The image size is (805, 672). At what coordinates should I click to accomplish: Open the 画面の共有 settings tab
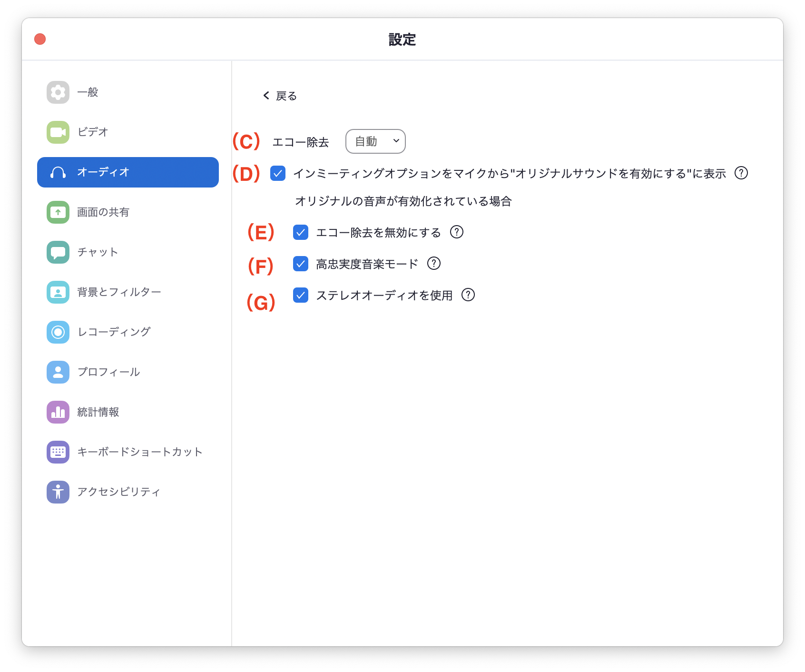[x=128, y=212]
